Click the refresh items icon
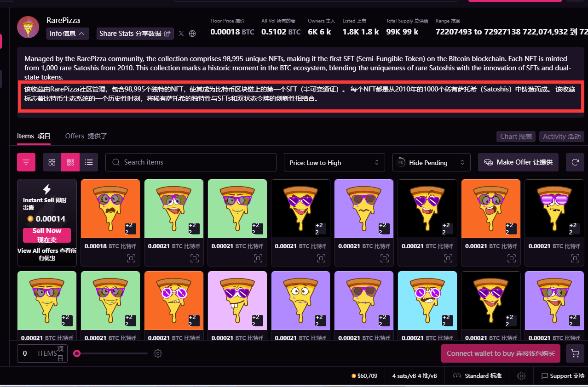 click(x=575, y=162)
